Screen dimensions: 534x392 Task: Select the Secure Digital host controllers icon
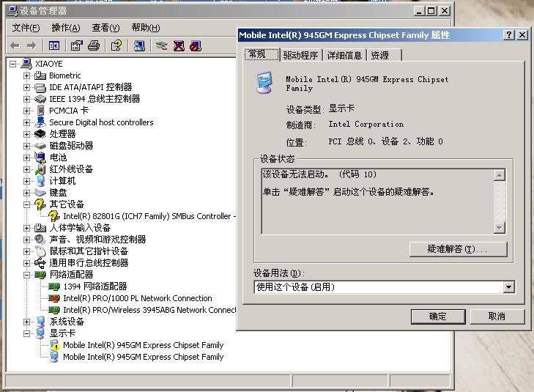point(40,122)
